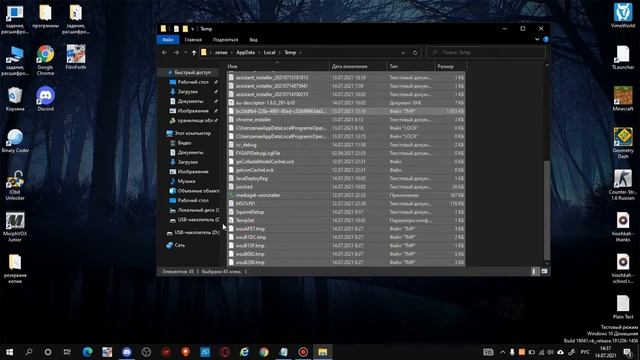
Task: Sort files by Имя column header
Action: (x=278, y=66)
